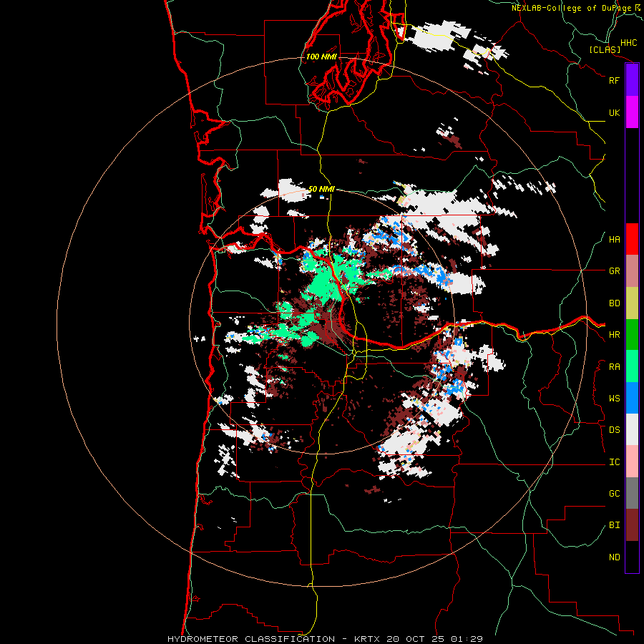
Task: Click the 'GR' legend label
Action: pyautogui.click(x=614, y=271)
